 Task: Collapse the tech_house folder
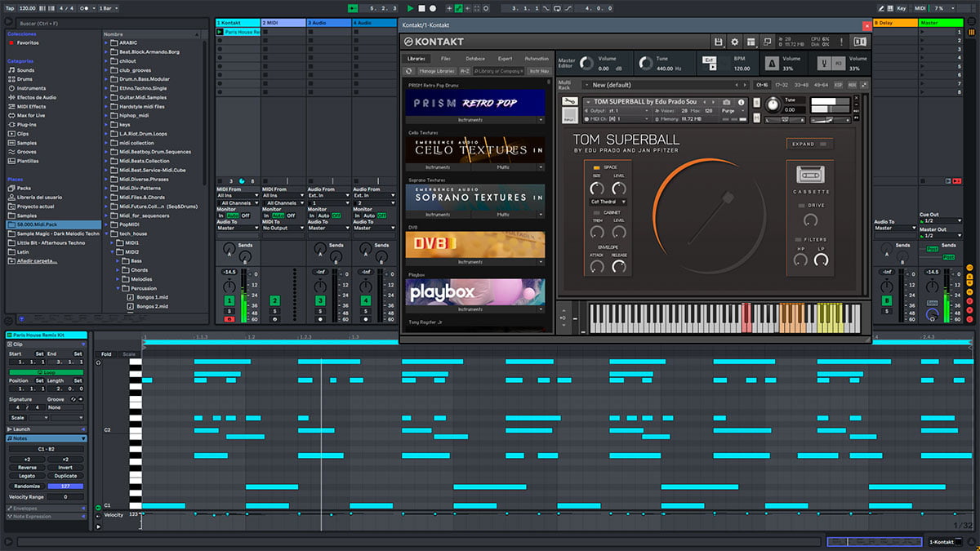[x=107, y=233]
